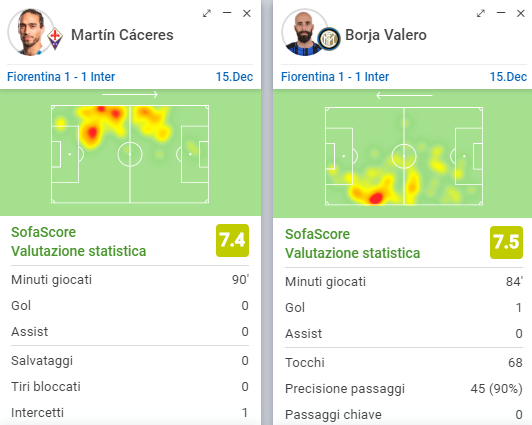Click the 7.4 SofaScore rating badge
Image resolution: width=532 pixels, height=425 pixels.
coord(232,240)
